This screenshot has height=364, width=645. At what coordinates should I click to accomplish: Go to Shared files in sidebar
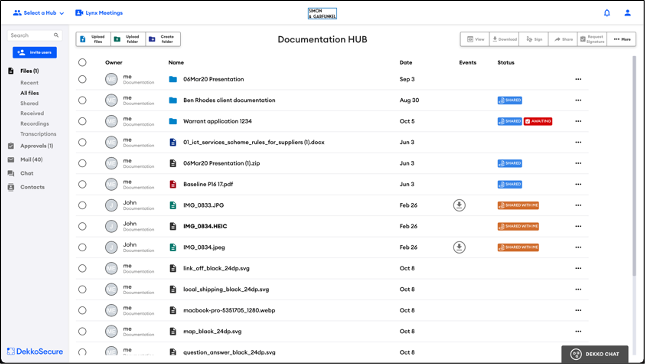pyautogui.click(x=29, y=103)
